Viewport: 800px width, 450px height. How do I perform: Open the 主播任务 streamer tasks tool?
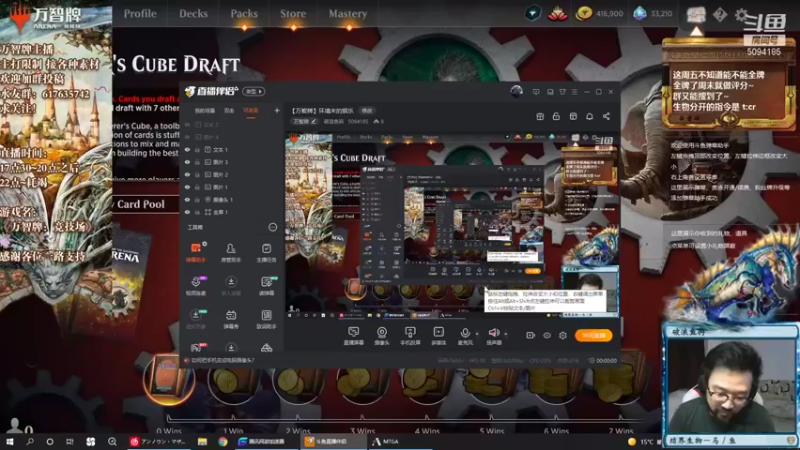tap(266, 252)
